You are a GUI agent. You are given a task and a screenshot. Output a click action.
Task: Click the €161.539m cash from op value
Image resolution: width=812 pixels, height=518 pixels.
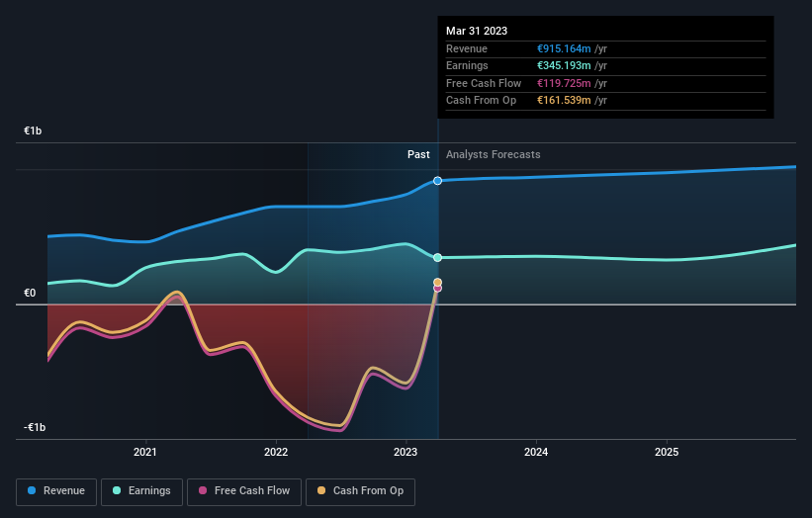point(564,100)
